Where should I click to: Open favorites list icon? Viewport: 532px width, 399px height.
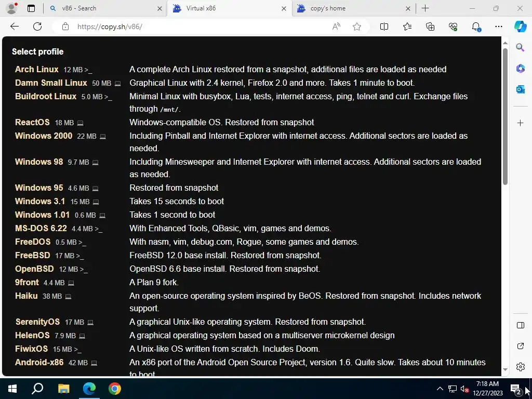[x=407, y=26]
